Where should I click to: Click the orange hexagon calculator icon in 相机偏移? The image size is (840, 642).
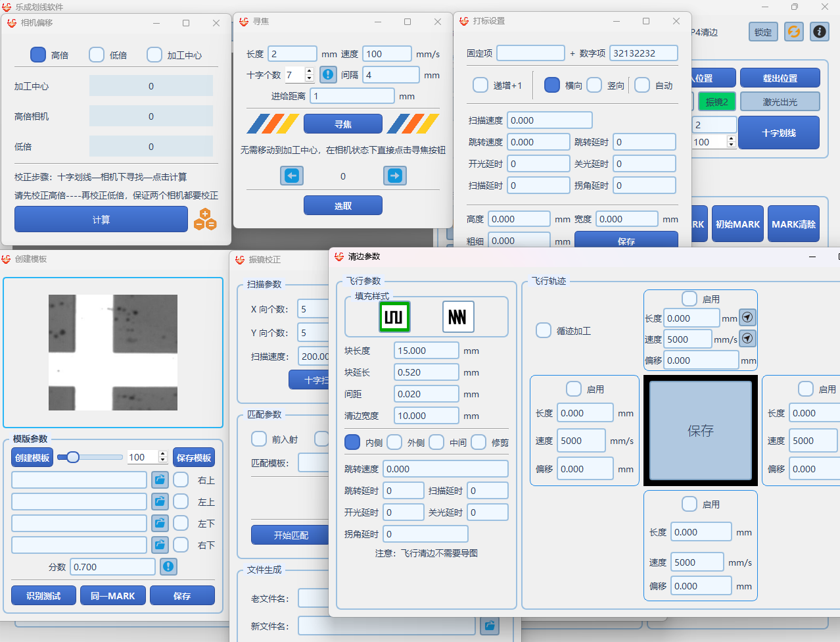coord(205,220)
